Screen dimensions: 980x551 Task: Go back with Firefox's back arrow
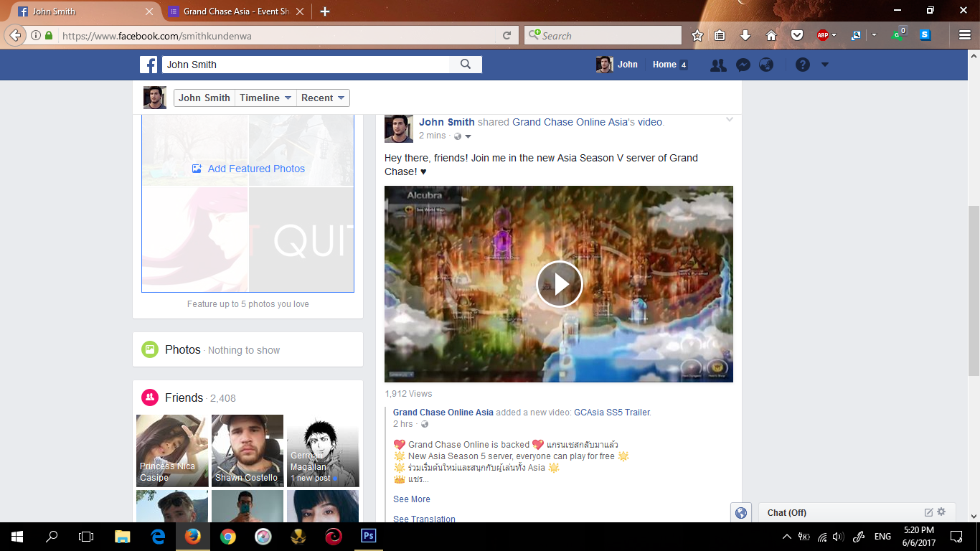click(x=16, y=35)
